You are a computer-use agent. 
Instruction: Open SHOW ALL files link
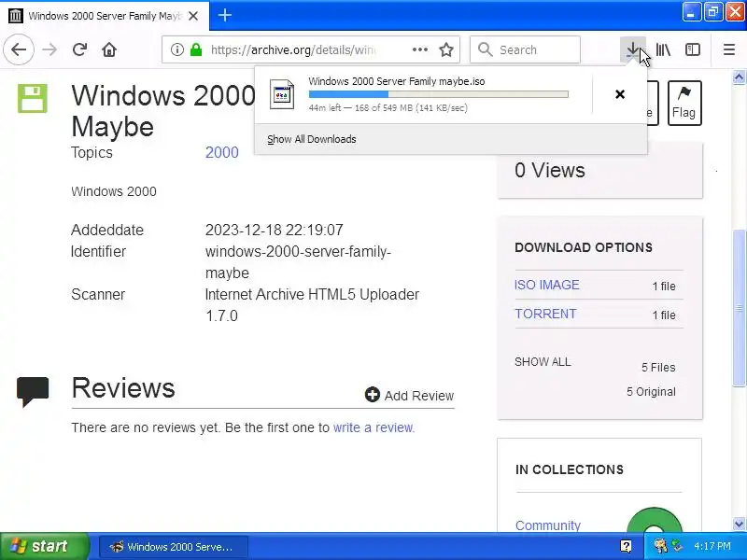(543, 362)
